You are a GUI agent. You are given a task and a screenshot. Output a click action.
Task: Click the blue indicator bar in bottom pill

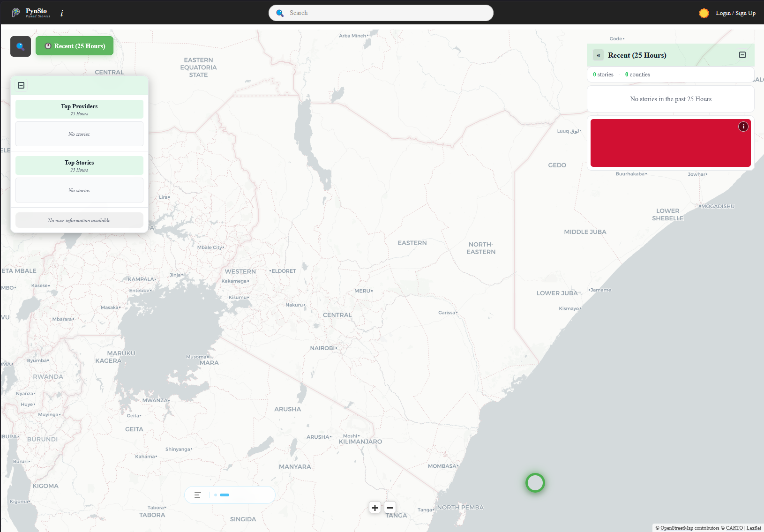coord(225,495)
